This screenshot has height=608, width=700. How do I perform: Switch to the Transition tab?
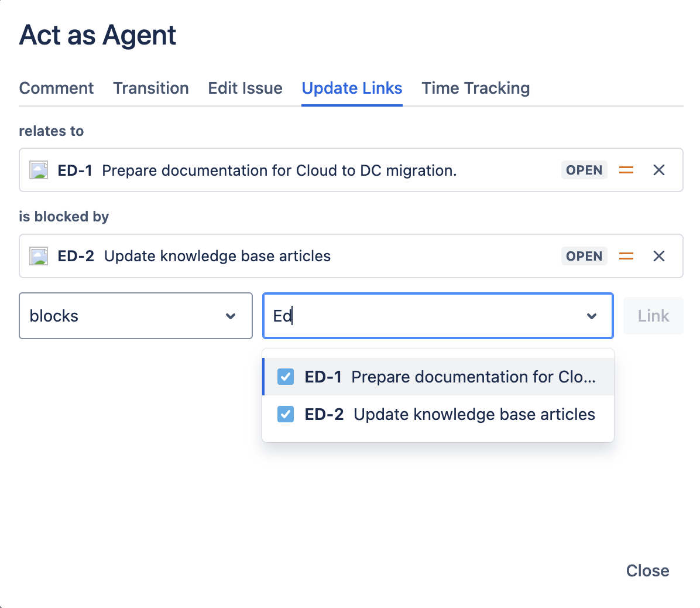pyautogui.click(x=151, y=88)
